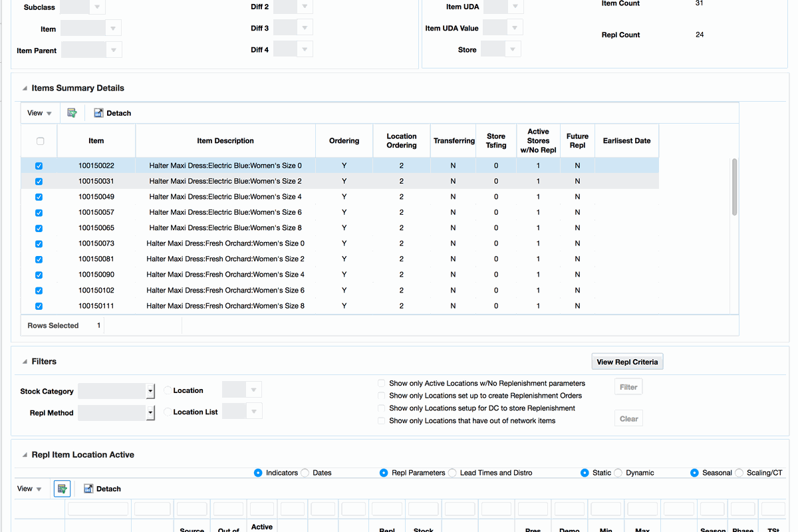Check Show only Active Locations w/No Replenishment parameters
The height and width of the screenshot is (532, 798).
[382, 384]
